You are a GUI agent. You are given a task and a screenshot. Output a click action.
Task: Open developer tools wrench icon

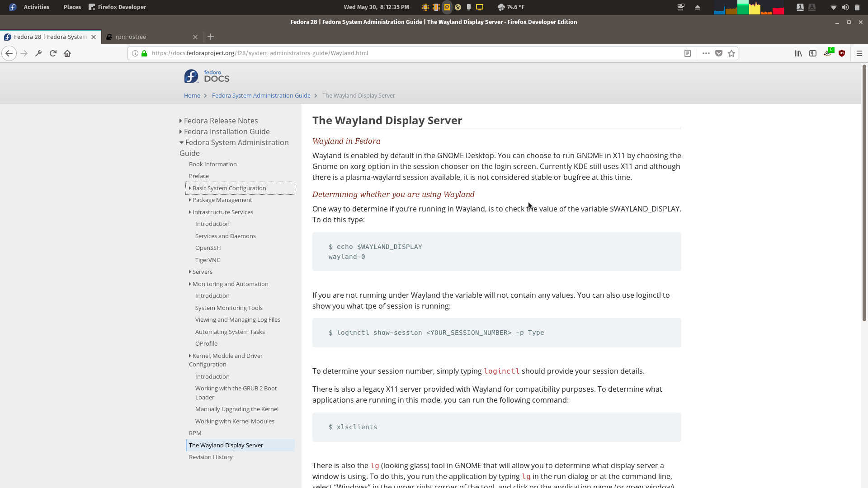[x=38, y=53]
